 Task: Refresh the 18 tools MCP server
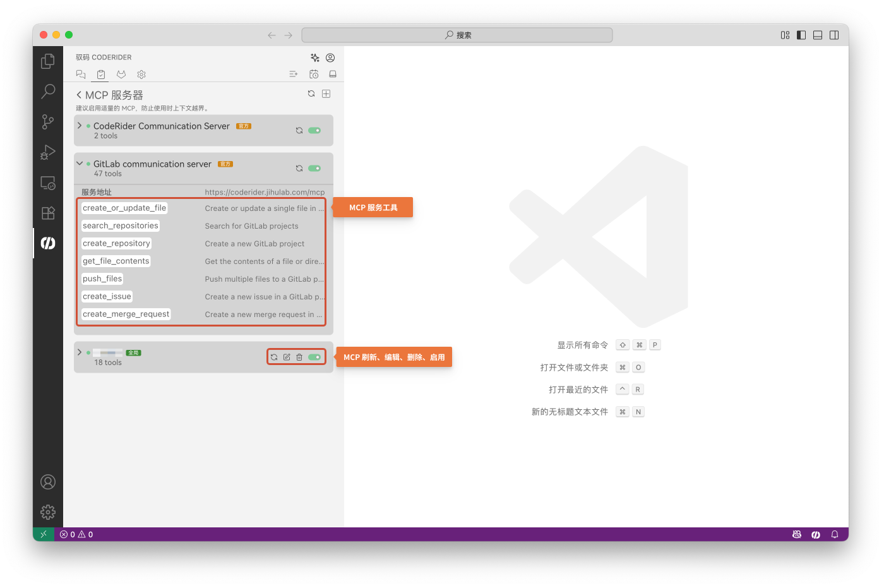(274, 357)
